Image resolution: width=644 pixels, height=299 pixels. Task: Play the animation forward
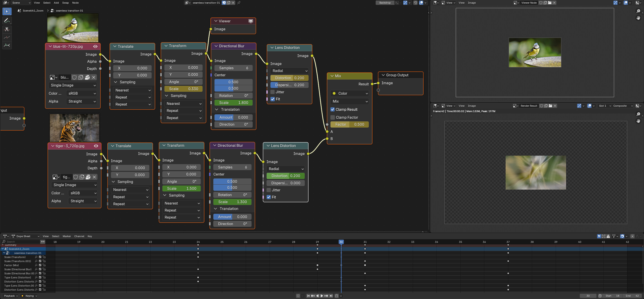pos(322,296)
